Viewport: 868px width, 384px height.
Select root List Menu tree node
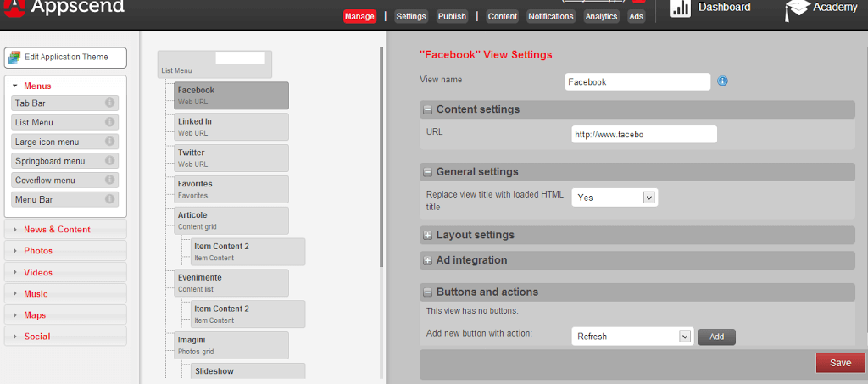[214, 64]
